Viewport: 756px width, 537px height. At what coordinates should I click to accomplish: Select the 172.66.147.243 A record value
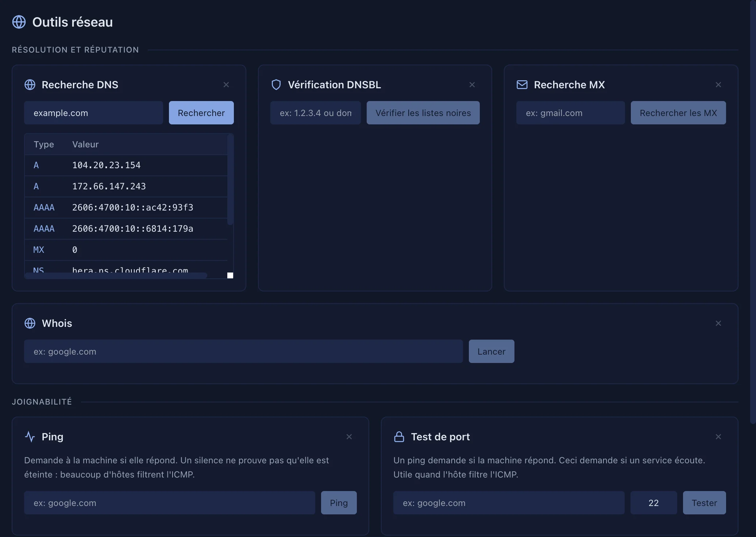[109, 186]
